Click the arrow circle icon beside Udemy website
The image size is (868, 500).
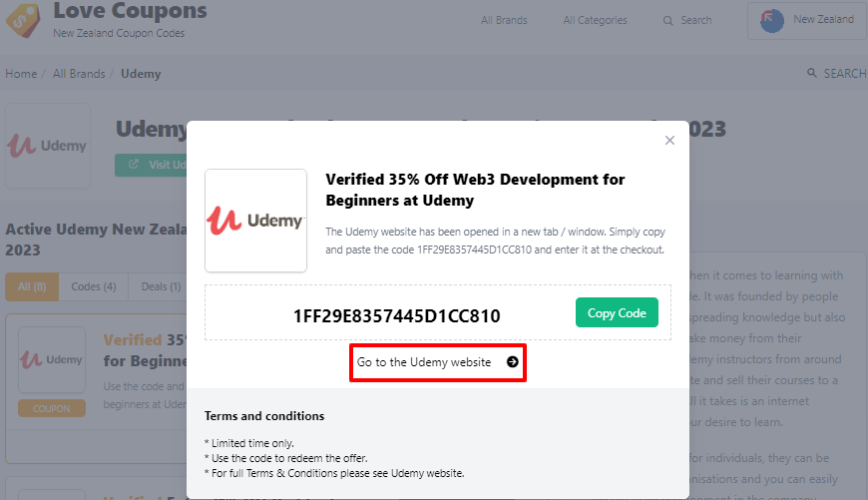[513, 361]
